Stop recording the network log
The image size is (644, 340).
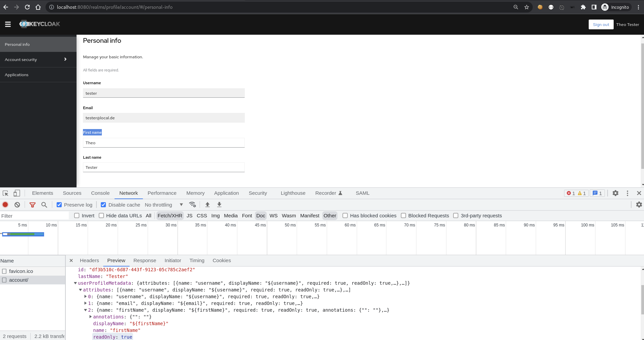point(5,205)
